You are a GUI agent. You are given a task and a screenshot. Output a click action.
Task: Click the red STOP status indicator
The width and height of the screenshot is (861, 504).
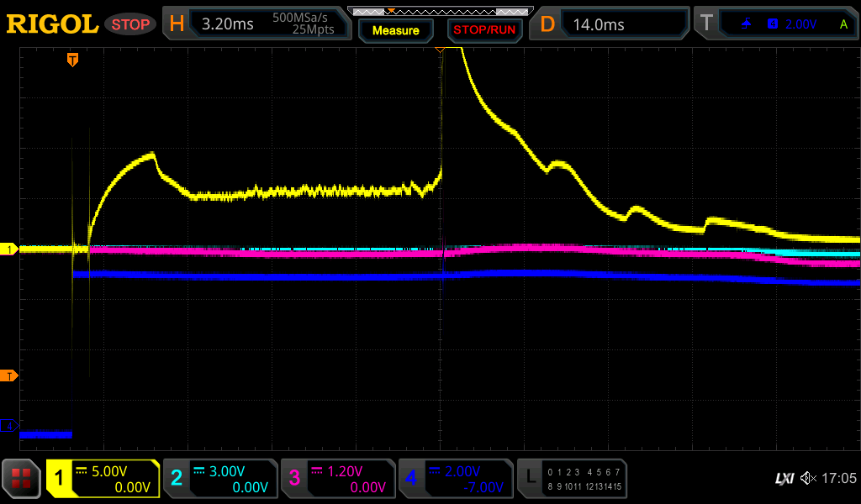point(130,24)
